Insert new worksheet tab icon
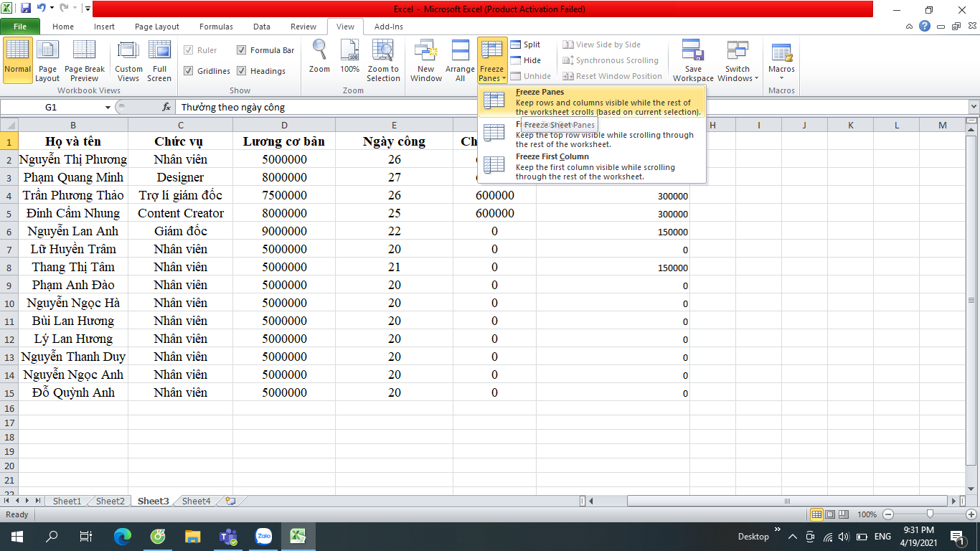Viewport: 980px width, 551px height. coord(230,501)
